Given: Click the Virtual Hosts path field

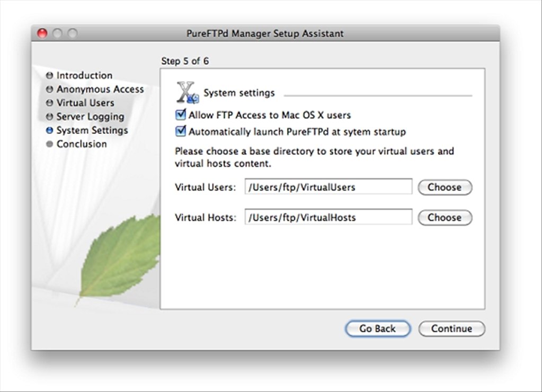Looking at the screenshot, I should tap(328, 217).
